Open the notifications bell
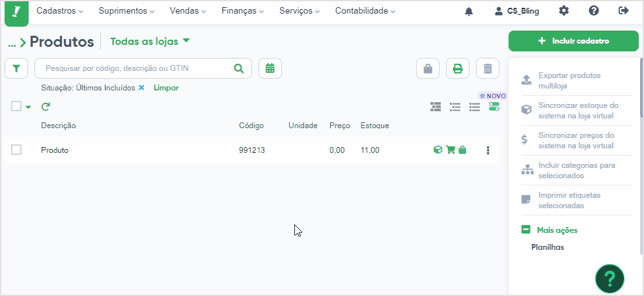Viewport: 644px width, 296px height. [x=469, y=11]
